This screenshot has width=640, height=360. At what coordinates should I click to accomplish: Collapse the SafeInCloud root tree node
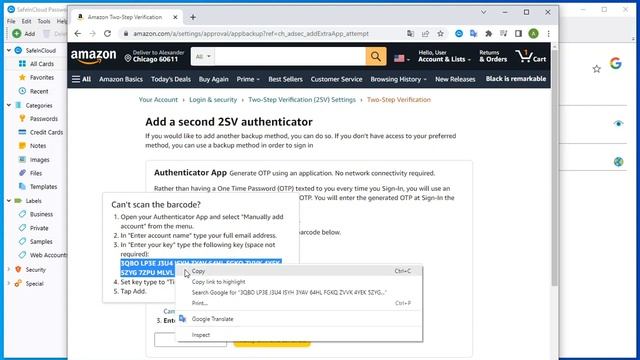tap(9, 50)
